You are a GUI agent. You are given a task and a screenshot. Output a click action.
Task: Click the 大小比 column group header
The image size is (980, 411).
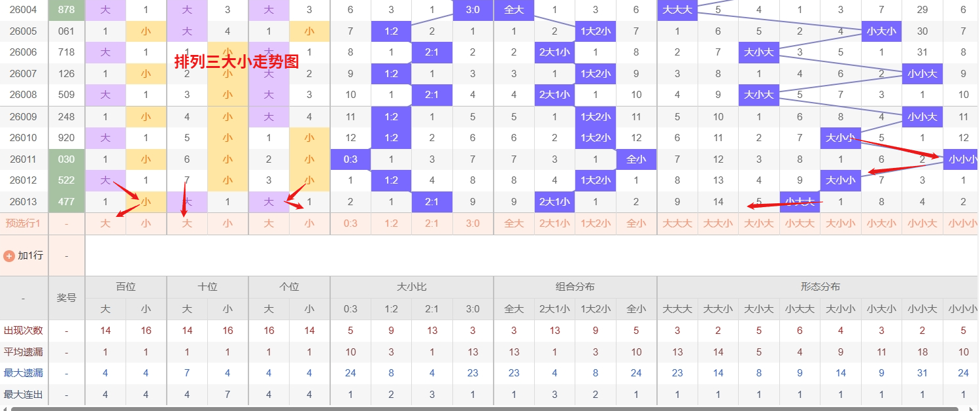point(412,287)
